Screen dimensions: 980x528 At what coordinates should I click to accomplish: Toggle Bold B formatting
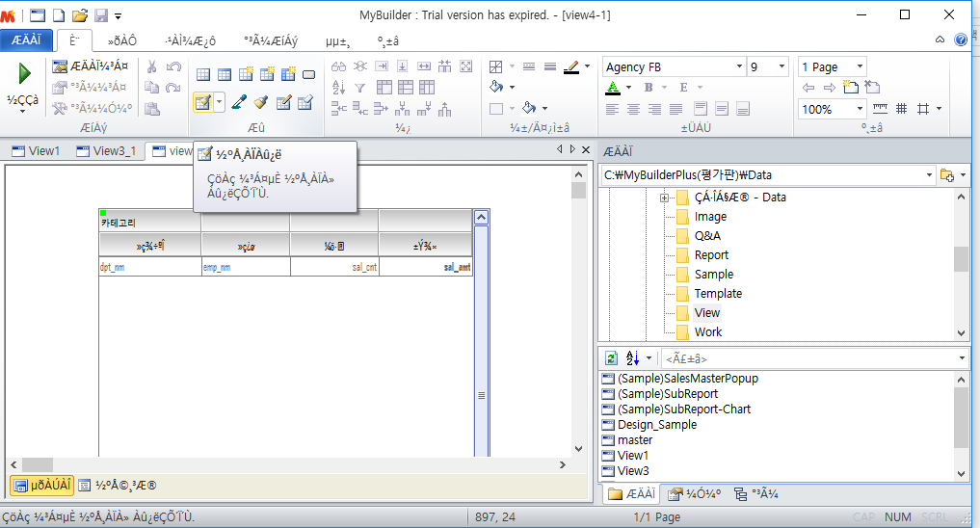pos(649,88)
